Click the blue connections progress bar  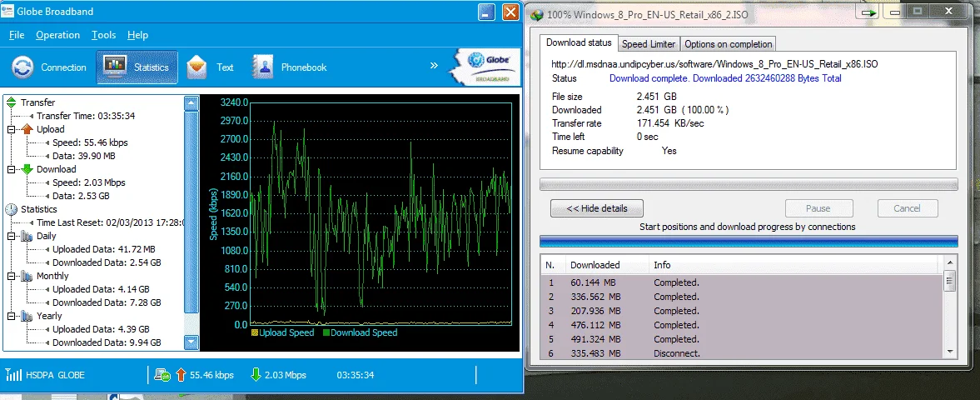(749, 241)
